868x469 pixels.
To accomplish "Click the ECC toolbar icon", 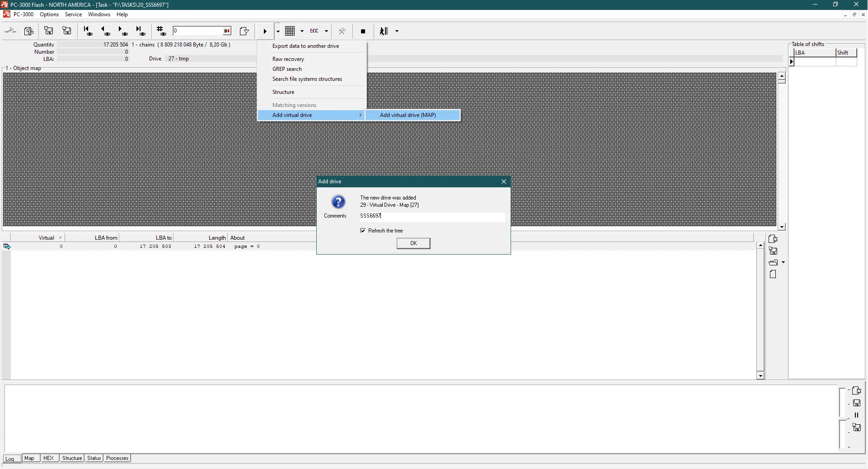I will [314, 31].
